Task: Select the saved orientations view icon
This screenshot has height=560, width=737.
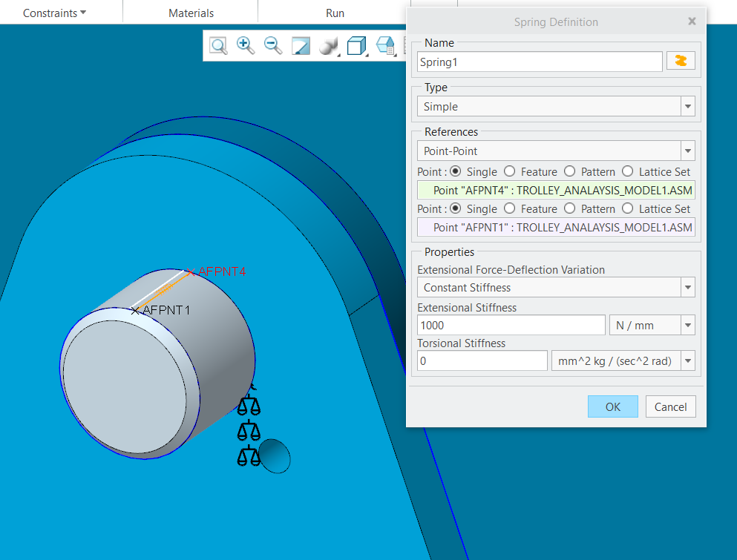Action: click(x=385, y=45)
